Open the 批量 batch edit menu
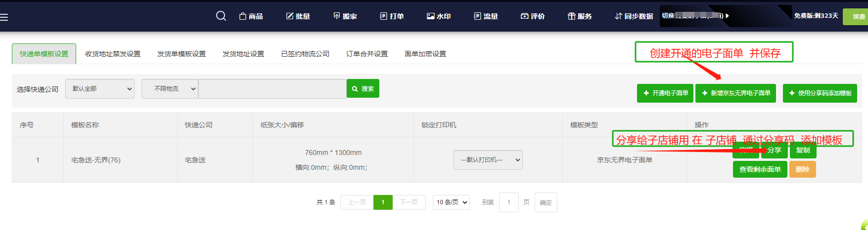Screen dimensions: 868x230 coord(298,16)
